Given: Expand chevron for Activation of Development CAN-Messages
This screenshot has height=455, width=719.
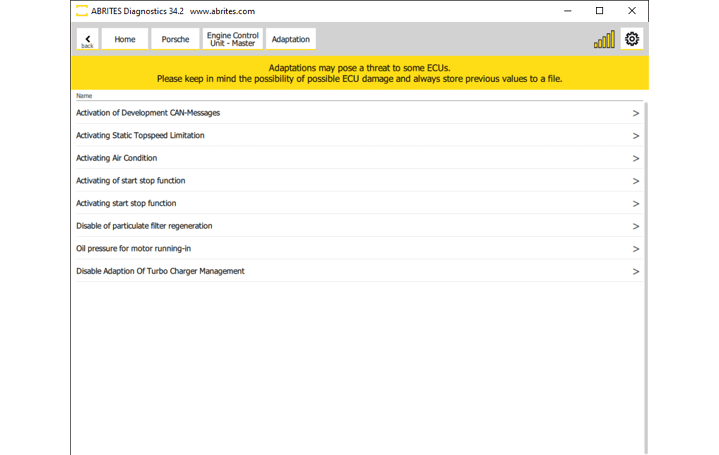Looking at the screenshot, I should tap(635, 113).
